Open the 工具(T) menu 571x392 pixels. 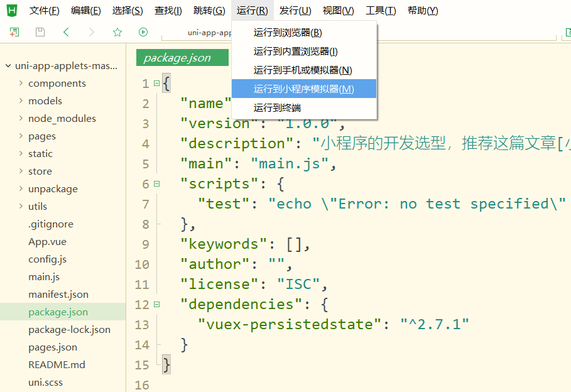(x=381, y=11)
